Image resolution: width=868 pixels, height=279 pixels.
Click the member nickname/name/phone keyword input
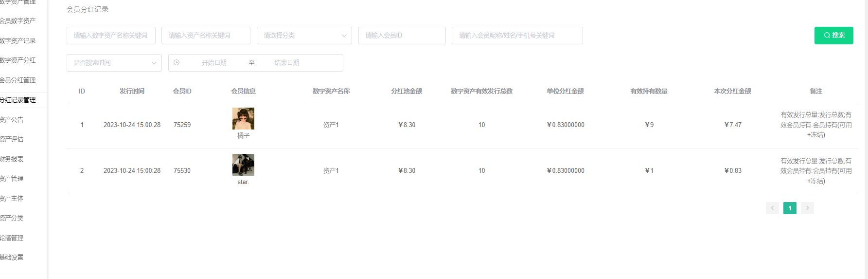pos(517,36)
